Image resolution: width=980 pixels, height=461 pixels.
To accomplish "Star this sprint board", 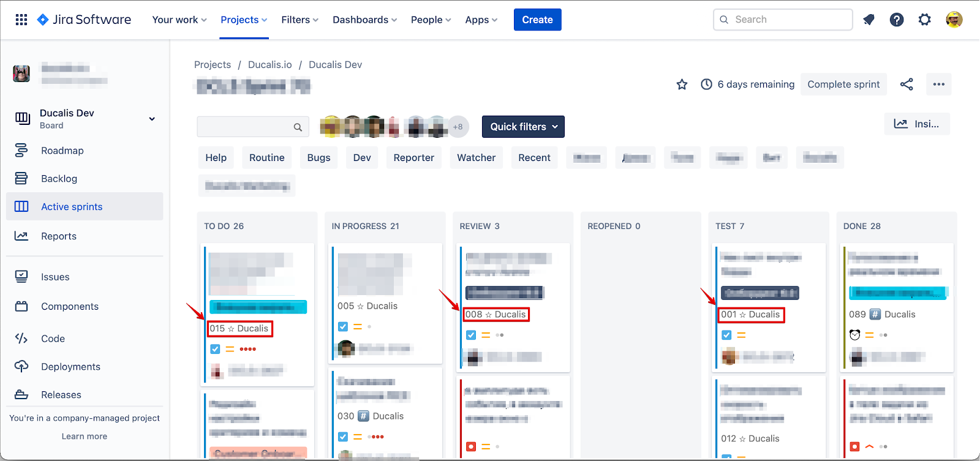I will pos(682,84).
